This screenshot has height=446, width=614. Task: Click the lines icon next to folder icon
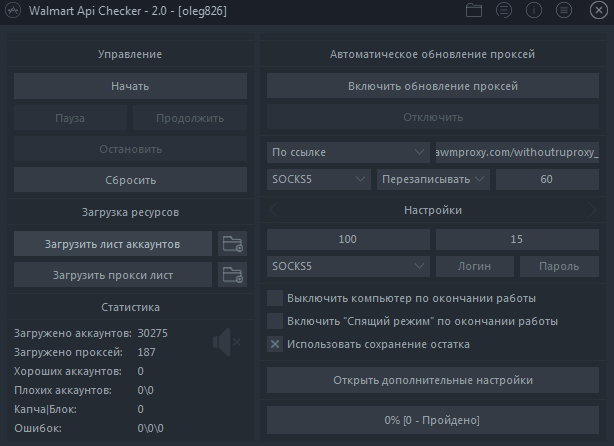(504, 10)
